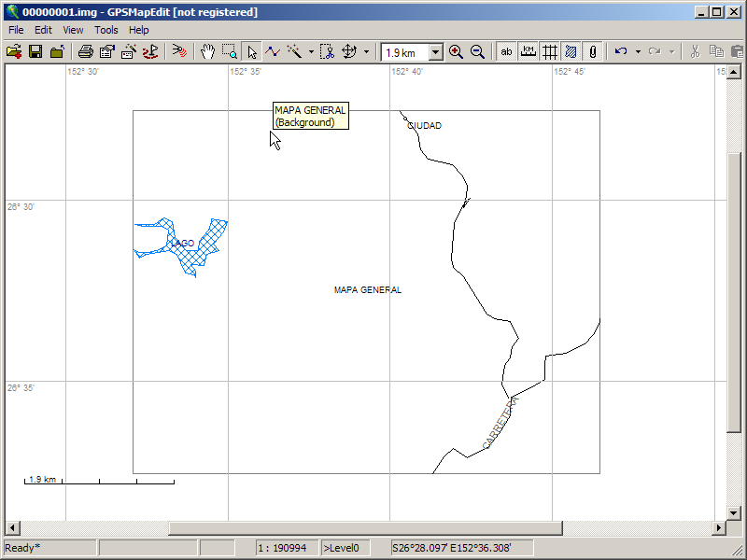This screenshot has width=747, height=560.
Task: Open the 1.9 km scale dropdown
Action: coord(435,52)
